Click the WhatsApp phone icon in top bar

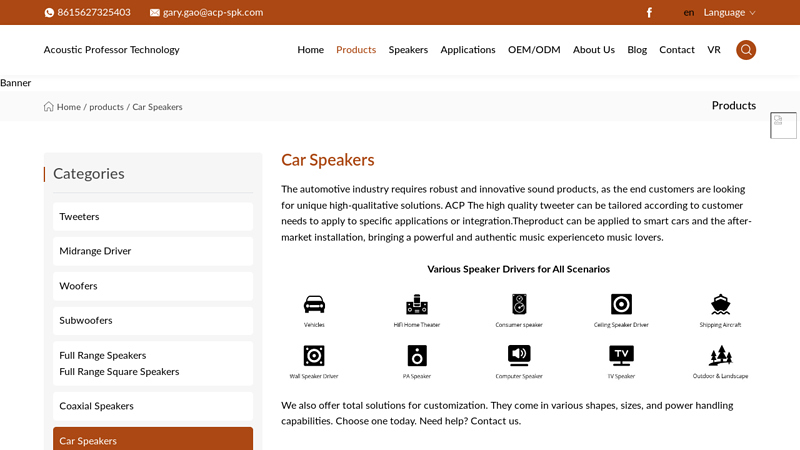pos(49,12)
